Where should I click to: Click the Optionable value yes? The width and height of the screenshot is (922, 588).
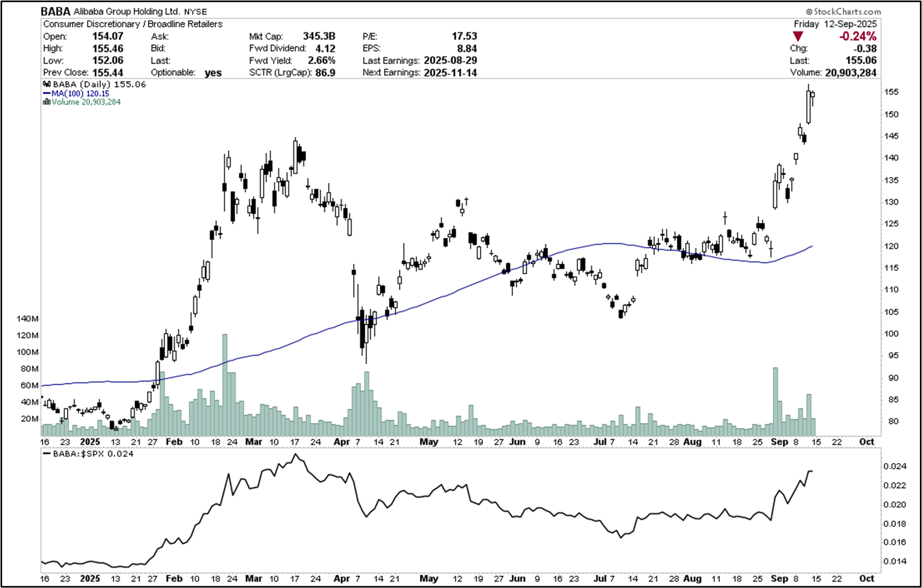pos(213,73)
